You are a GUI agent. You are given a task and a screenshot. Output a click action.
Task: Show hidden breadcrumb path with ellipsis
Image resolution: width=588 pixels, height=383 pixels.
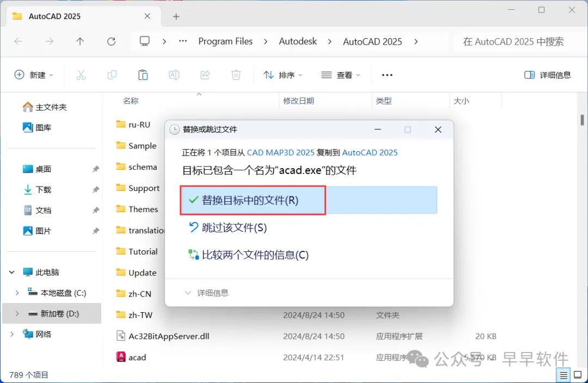183,41
